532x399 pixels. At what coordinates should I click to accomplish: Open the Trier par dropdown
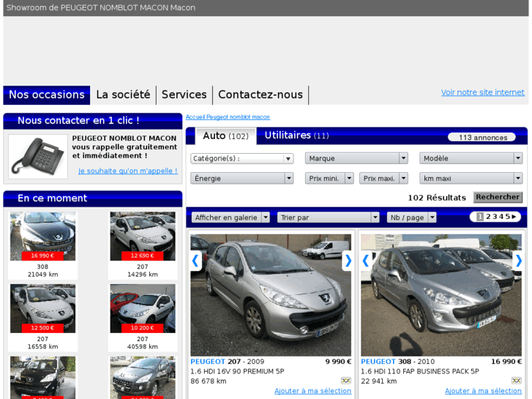click(x=328, y=217)
